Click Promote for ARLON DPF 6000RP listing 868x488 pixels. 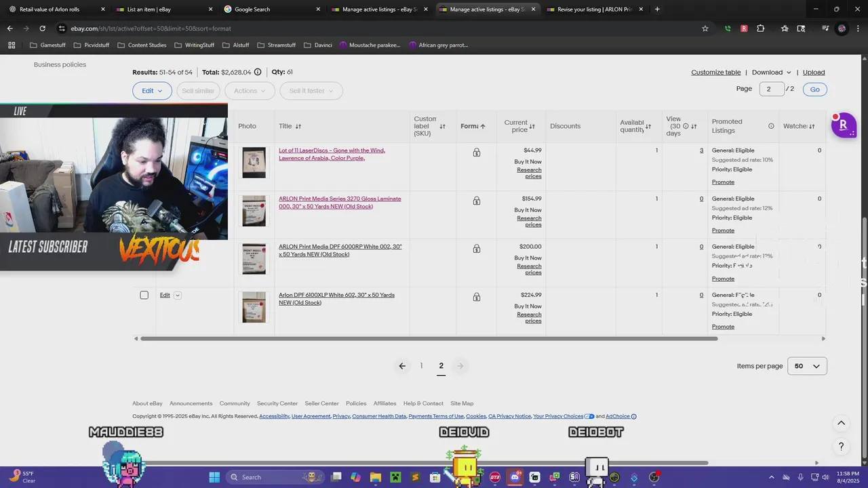(x=723, y=279)
